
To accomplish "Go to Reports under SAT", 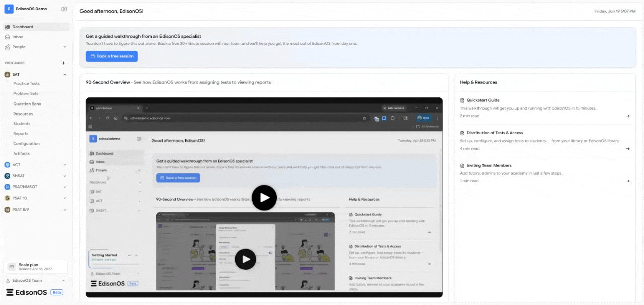I will coord(21,134).
